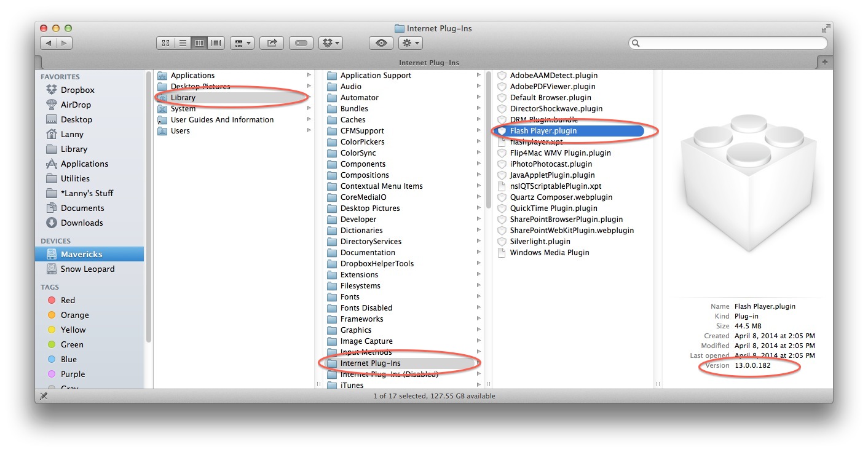The width and height of the screenshot is (868, 452).
Task: Click the Share toolbar button
Action: pos(271,43)
